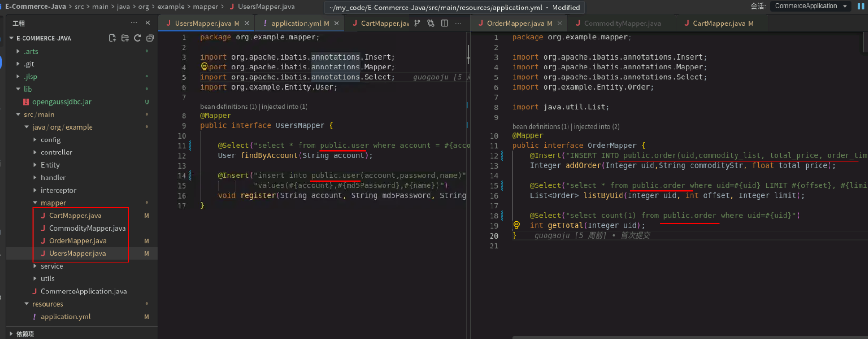The height and width of the screenshot is (339, 868).
Task: Click the New File icon in explorer header
Action: click(x=112, y=38)
